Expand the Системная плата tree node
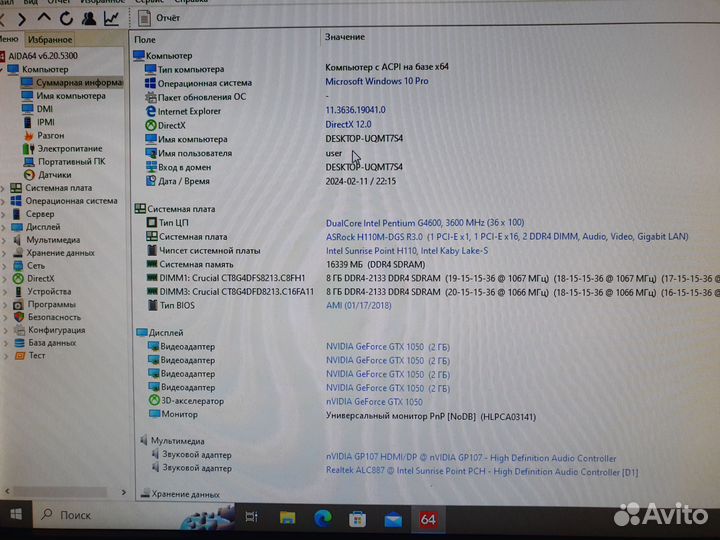The height and width of the screenshot is (540, 720). [x=3, y=188]
